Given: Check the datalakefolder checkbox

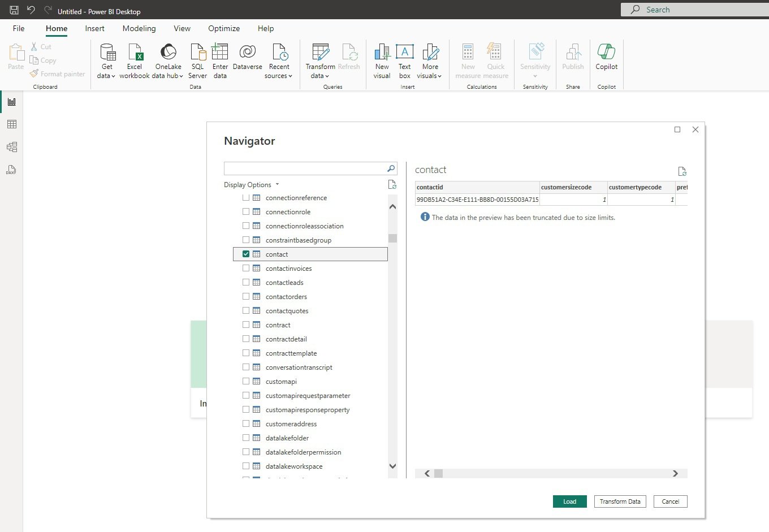Looking at the screenshot, I should (x=246, y=438).
